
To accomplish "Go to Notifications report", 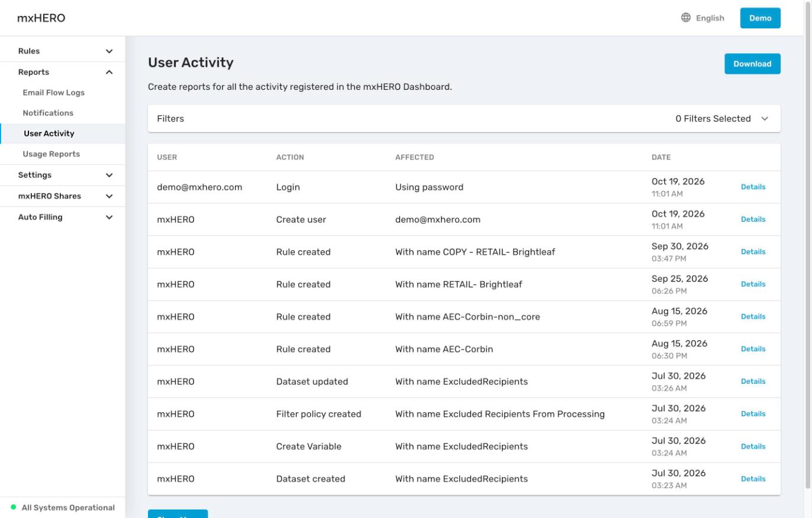I will [x=48, y=113].
